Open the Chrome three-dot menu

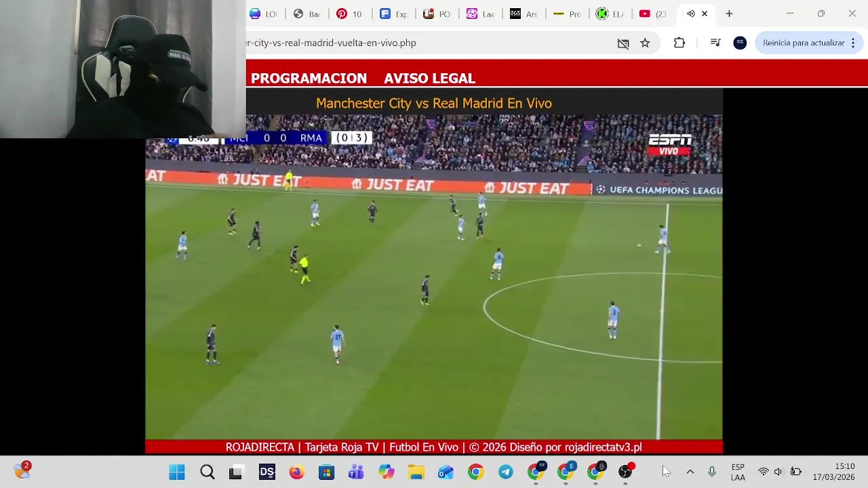853,43
